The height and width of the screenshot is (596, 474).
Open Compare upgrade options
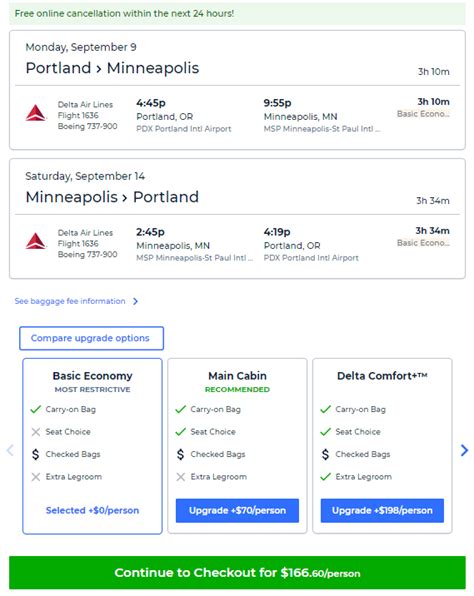click(x=92, y=338)
